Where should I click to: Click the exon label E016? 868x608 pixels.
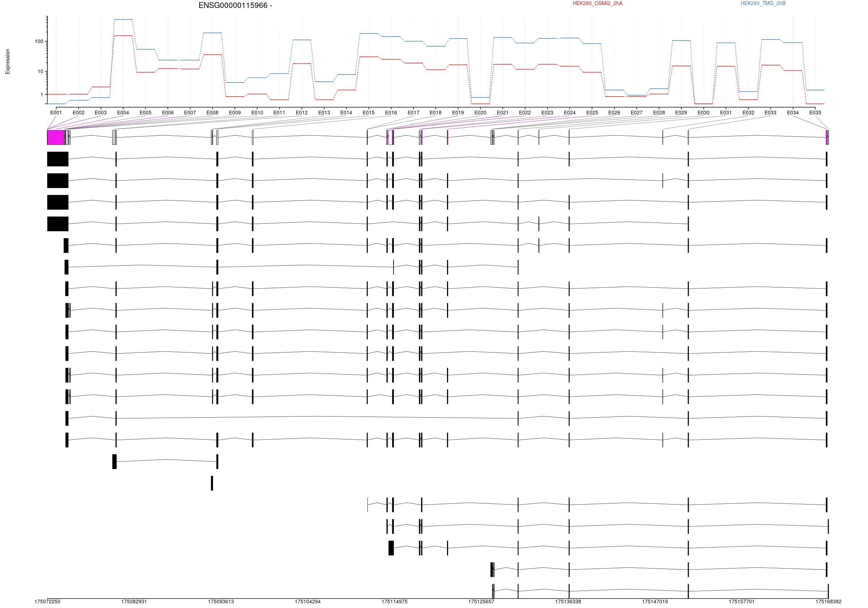click(391, 113)
